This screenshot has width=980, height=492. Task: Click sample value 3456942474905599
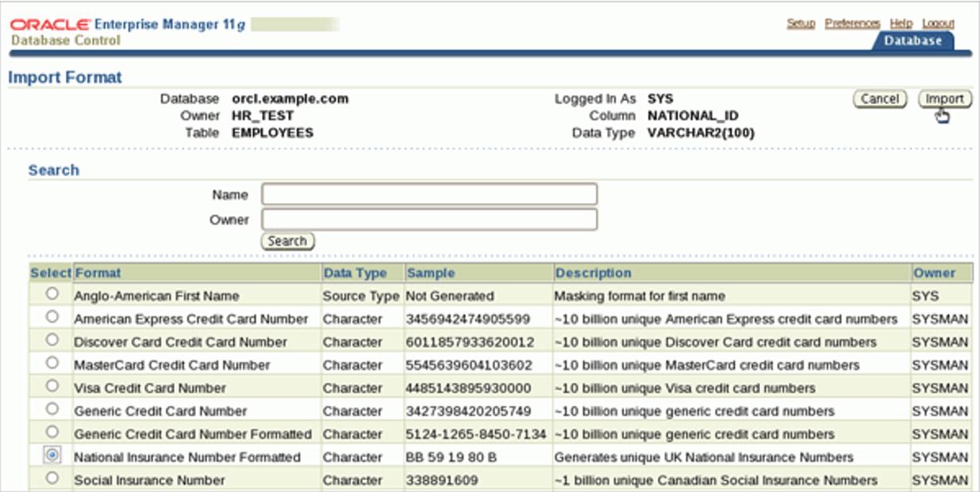[x=467, y=319]
